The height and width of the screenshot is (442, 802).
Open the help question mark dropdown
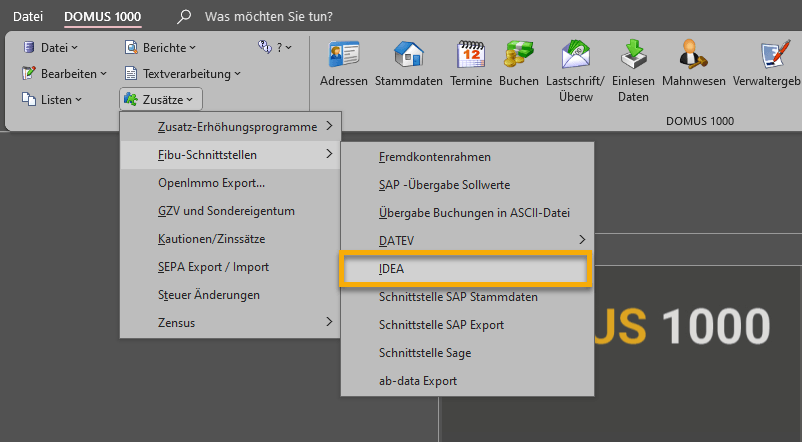275,48
